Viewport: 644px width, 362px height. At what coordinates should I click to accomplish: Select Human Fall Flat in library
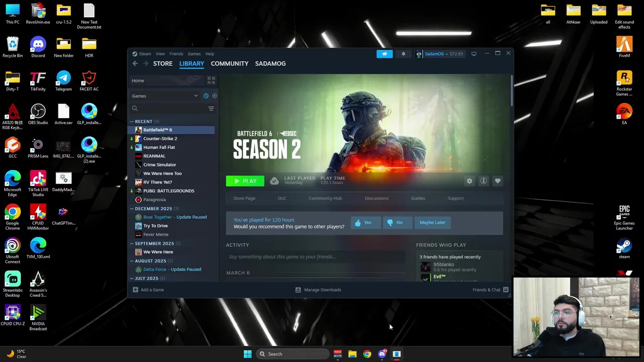172,147
